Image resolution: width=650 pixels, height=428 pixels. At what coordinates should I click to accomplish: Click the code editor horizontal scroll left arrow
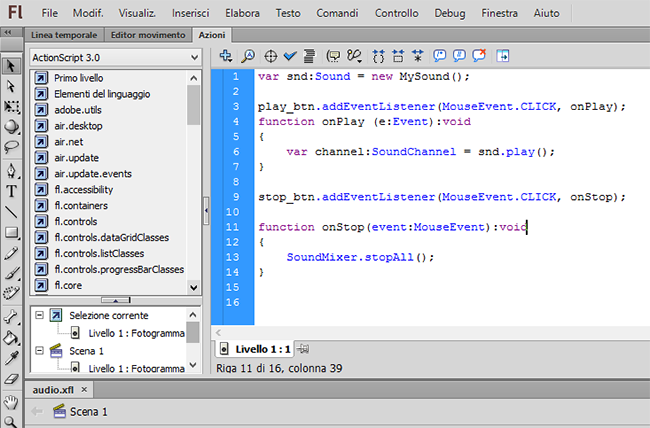218,332
